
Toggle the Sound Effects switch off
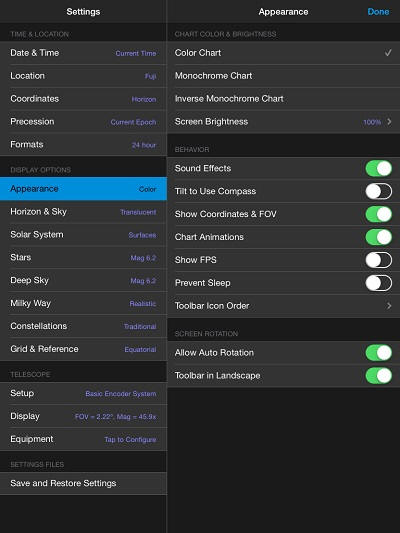[379, 169]
